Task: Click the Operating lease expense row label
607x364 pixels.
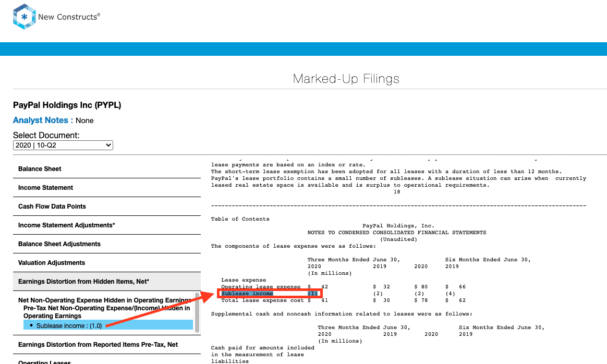Action: 261,287
